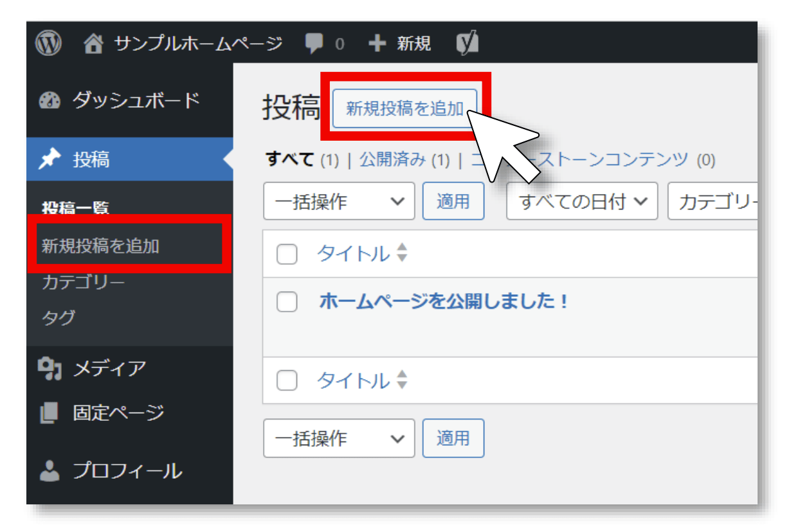Toggle the select-all checkbox in table footer
The height and width of the screenshot is (532, 791).
pos(287,381)
